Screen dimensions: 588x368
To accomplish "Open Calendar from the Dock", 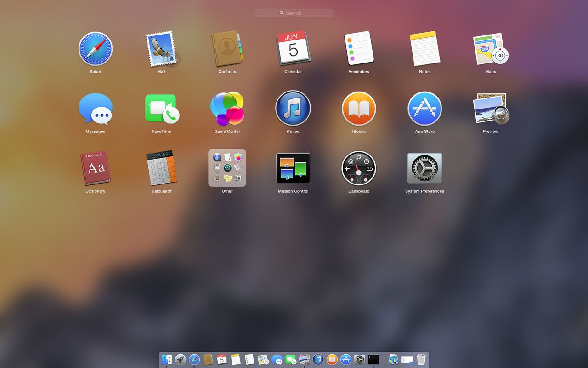I will [x=222, y=359].
